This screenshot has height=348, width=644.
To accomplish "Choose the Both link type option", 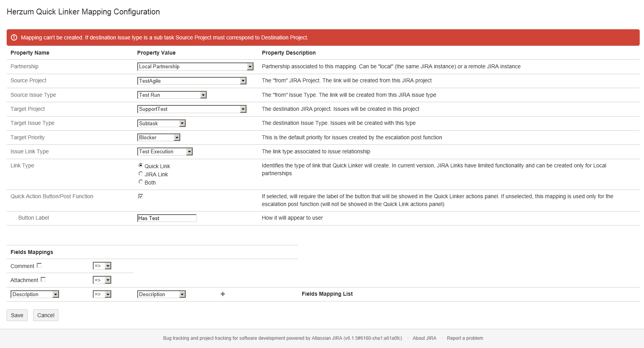I will point(141,182).
